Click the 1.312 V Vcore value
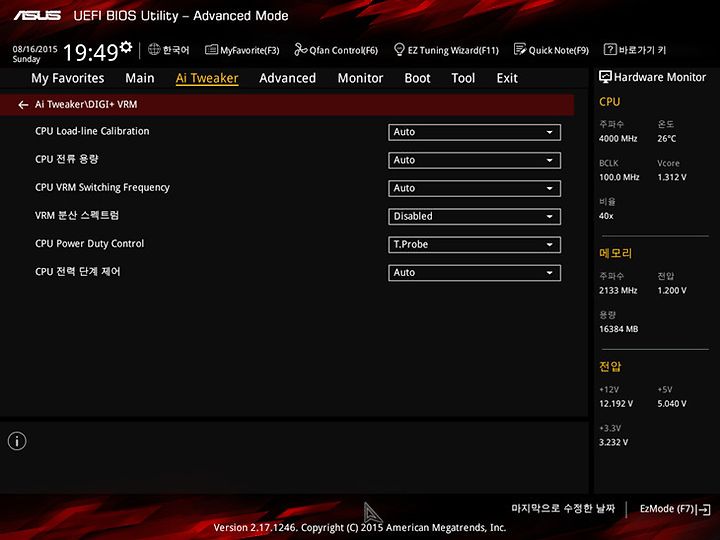Viewport: 720px width, 540px height. pyautogui.click(x=672, y=177)
